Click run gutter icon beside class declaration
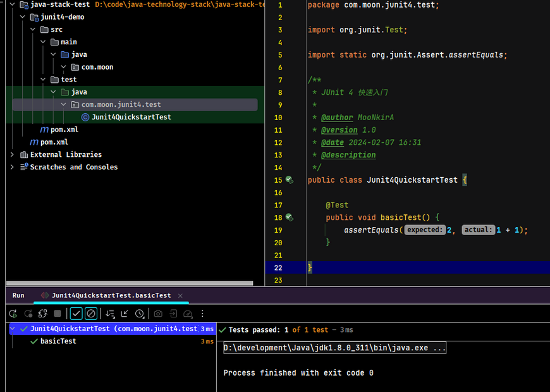The height and width of the screenshot is (392, 550). pyautogui.click(x=290, y=180)
